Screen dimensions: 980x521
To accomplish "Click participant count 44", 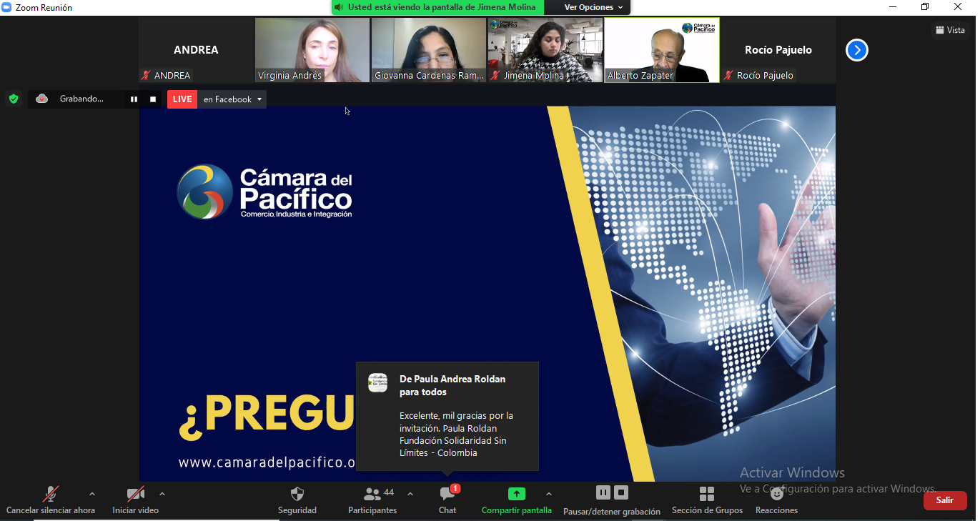I will [x=389, y=492].
